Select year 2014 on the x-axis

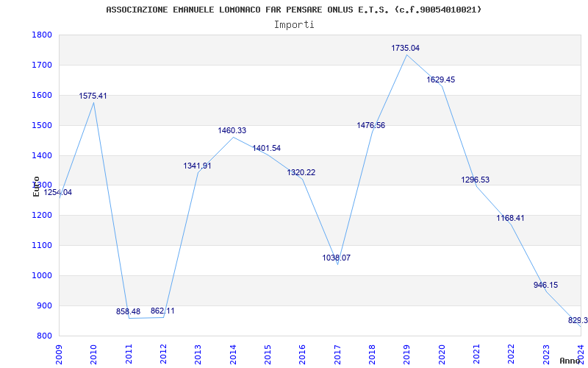click(x=233, y=354)
